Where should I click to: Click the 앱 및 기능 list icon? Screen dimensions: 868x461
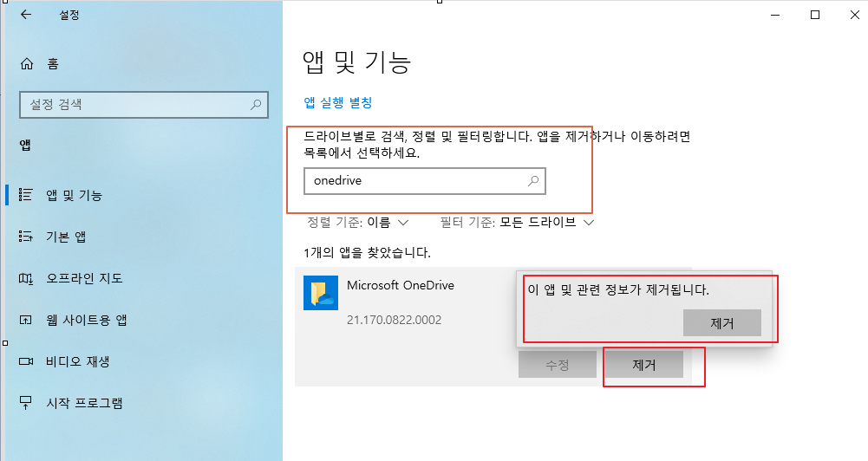[x=25, y=195]
